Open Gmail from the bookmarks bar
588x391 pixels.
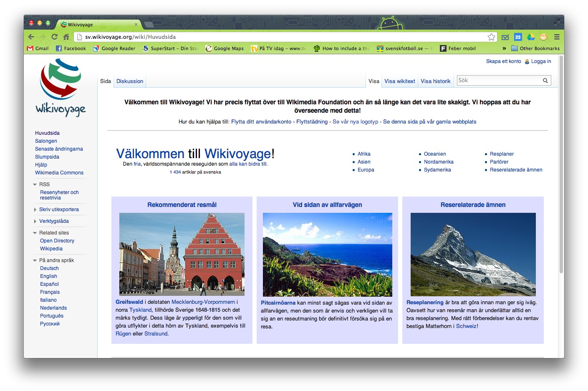click(38, 48)
